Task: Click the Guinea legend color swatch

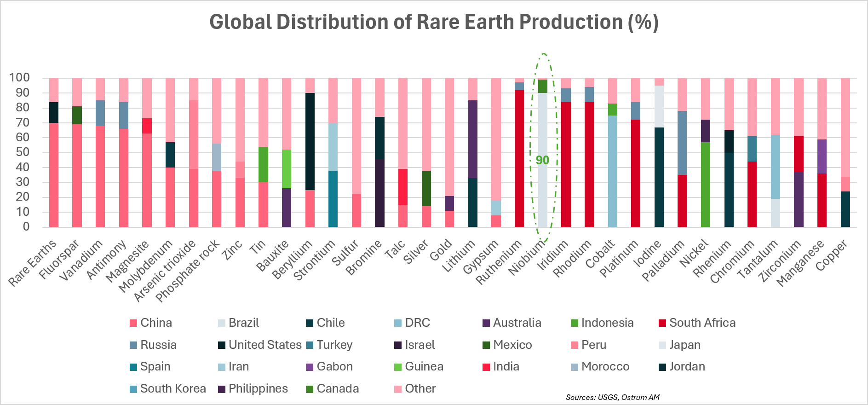Action: 398,367
